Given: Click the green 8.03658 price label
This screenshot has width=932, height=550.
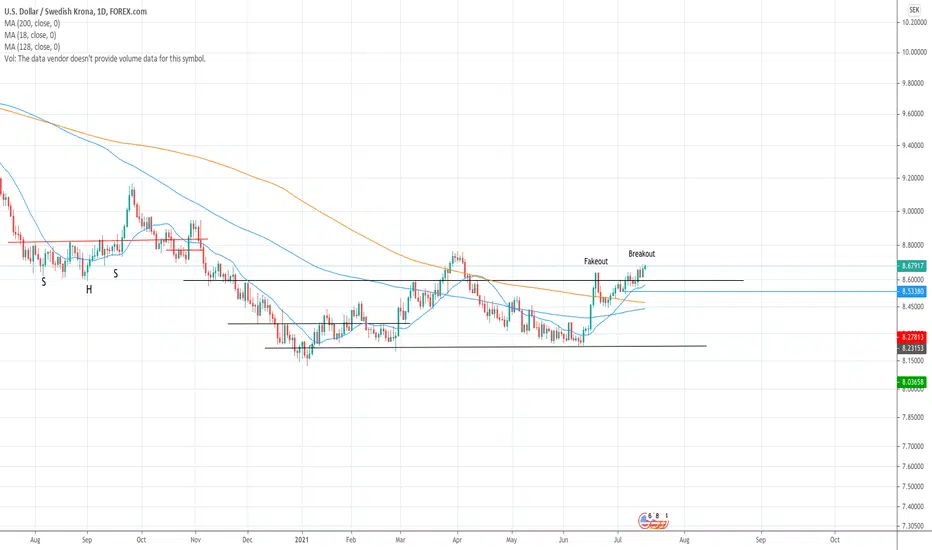Looking at the screenshot, I should 911,382.
